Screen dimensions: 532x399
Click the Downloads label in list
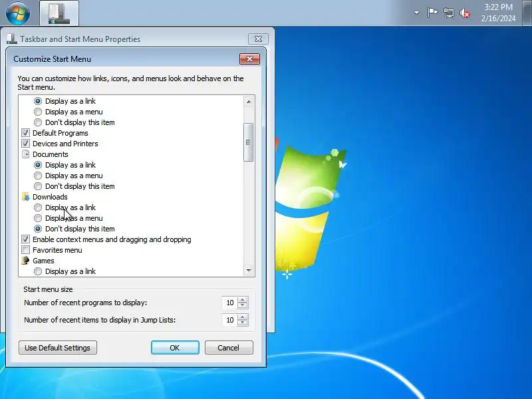coord(50,197)
